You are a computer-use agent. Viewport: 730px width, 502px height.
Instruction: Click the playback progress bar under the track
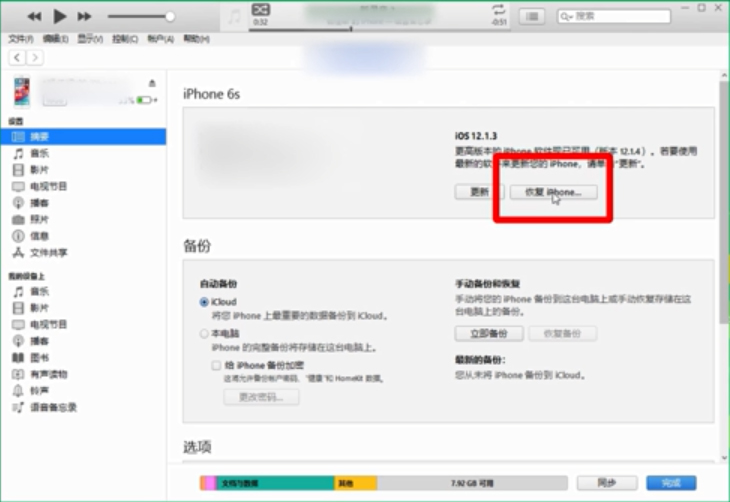(x=379, y=29)
